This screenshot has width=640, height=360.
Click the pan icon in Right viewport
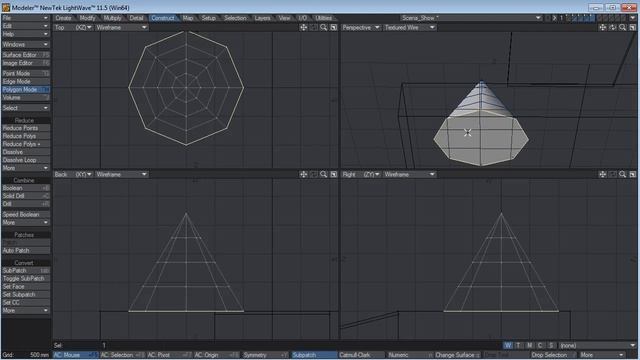pyautogui.click(x=602, y=174)
